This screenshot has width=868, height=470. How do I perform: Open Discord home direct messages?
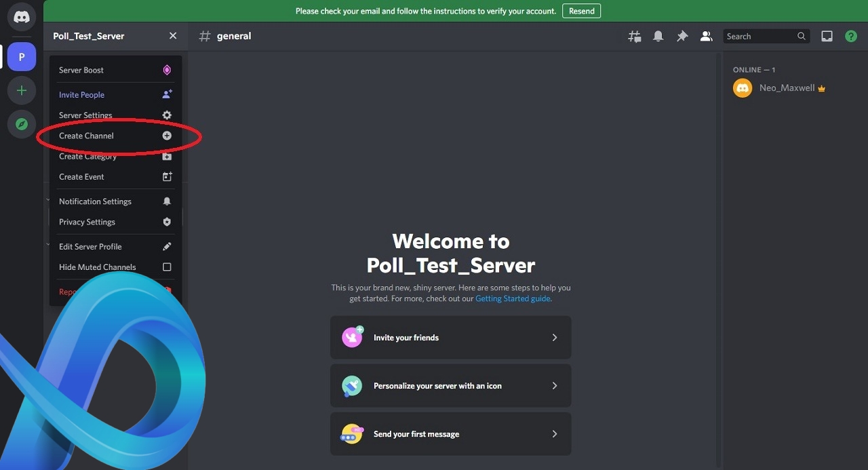(x=22, y=17)
